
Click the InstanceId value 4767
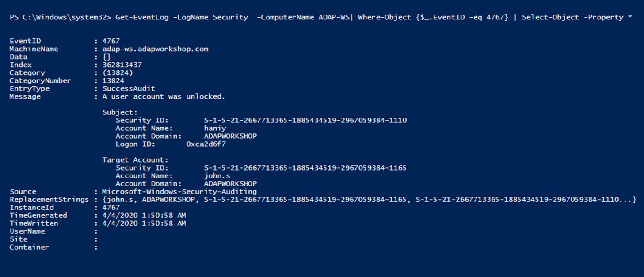(111, 208)
